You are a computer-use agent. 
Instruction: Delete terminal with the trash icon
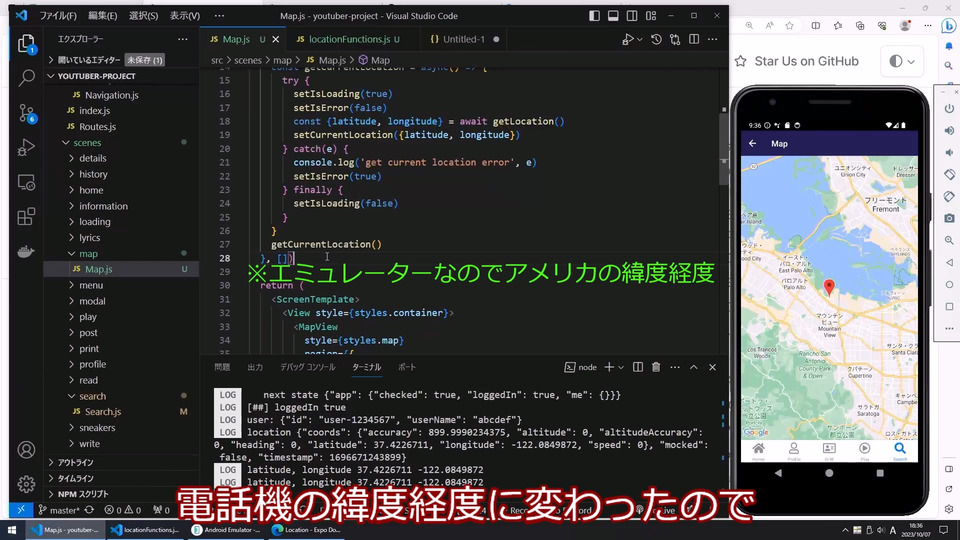(656, 367)
